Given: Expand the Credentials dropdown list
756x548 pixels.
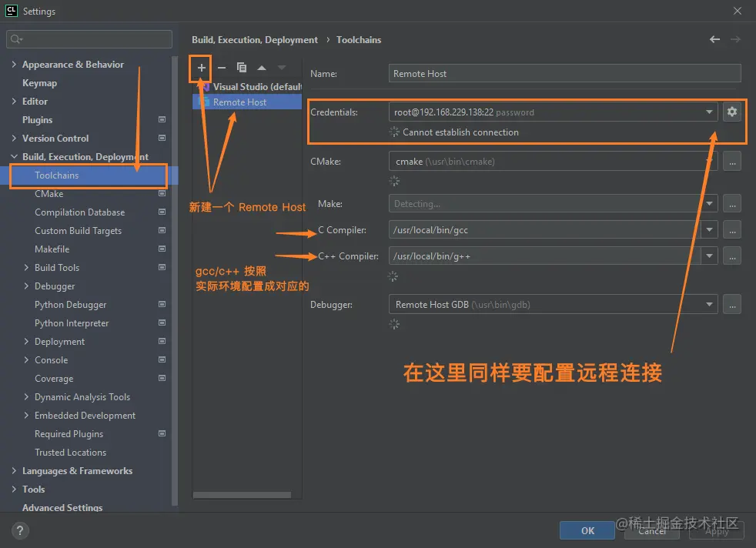Looking at the screenshot, I should point(710,112).
